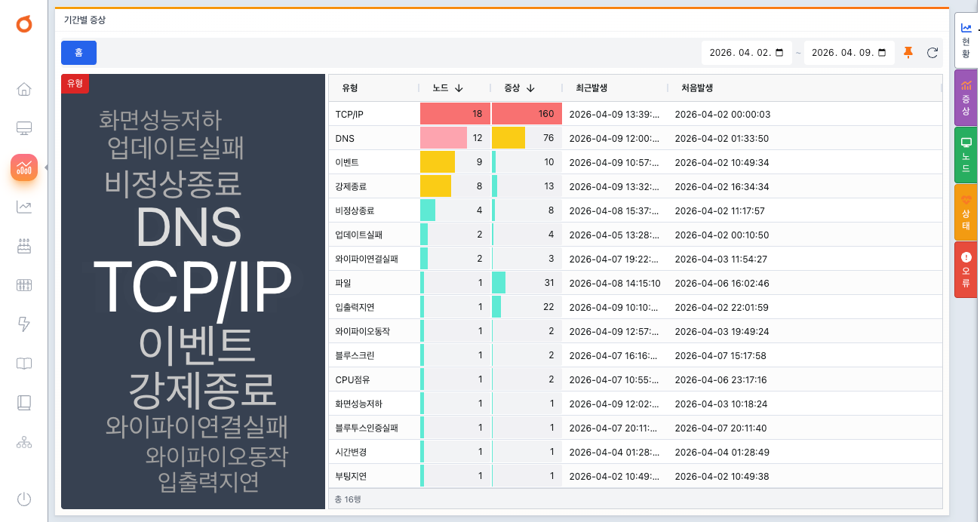Image resolution: width=980 pixels, height=522 pixels.
Task: Click the 160 증상 bar for TCP/IP
Action: click(x=527, y=114)
